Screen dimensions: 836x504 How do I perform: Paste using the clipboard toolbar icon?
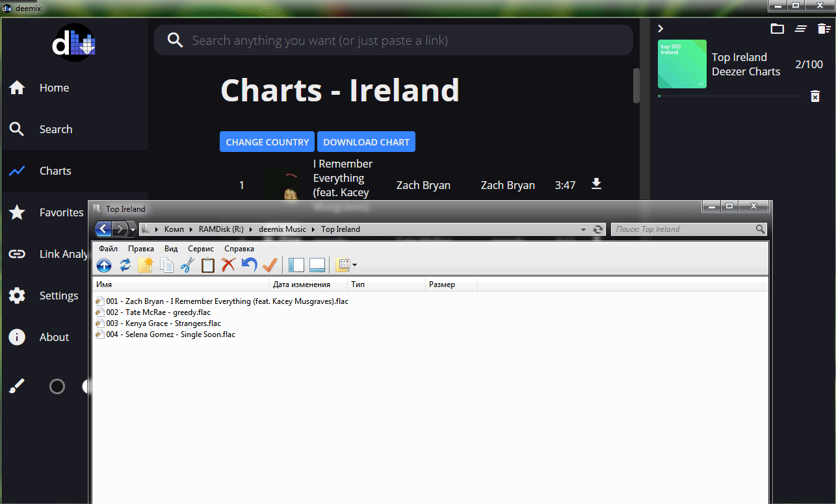tap(208, 265)
